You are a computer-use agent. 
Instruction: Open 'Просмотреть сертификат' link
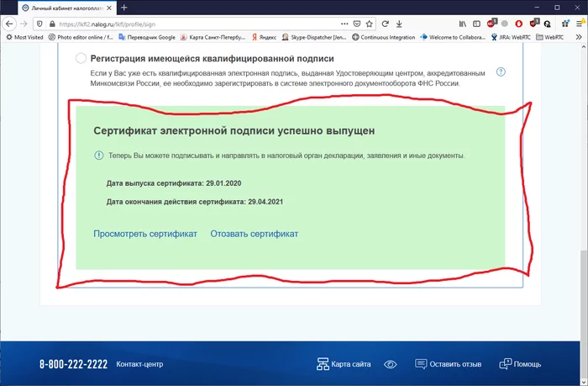click(145, 234)
